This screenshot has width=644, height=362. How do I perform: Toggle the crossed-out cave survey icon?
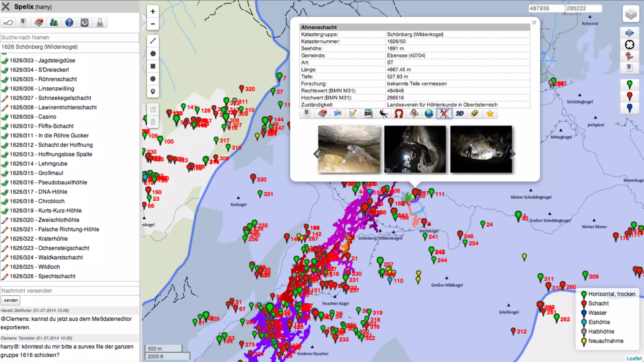click(x=444, y=113)
